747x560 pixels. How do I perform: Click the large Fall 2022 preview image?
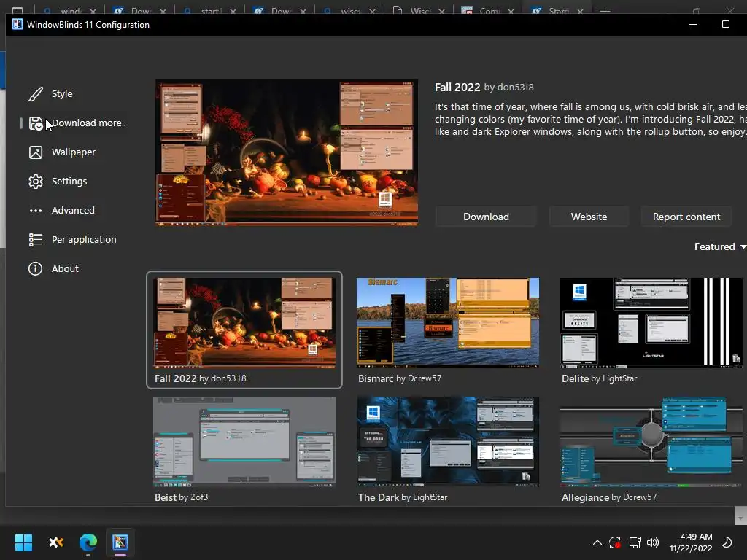287,152
